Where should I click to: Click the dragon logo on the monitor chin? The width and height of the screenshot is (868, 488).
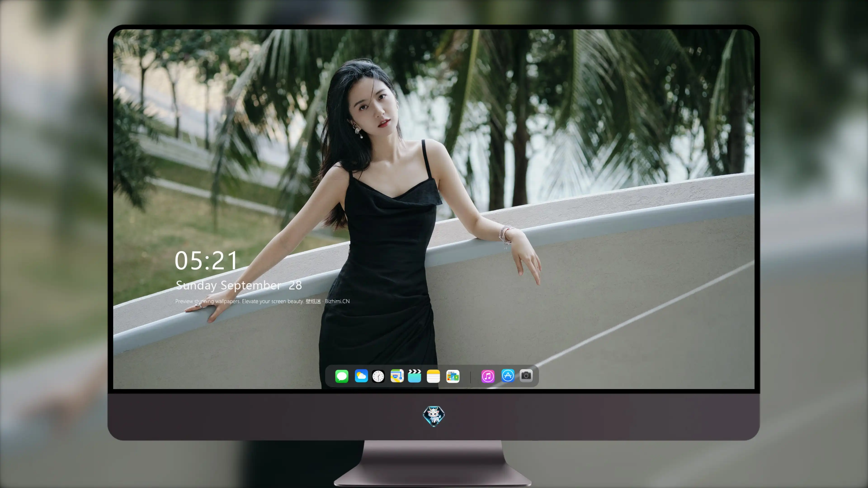pos(434,416)
